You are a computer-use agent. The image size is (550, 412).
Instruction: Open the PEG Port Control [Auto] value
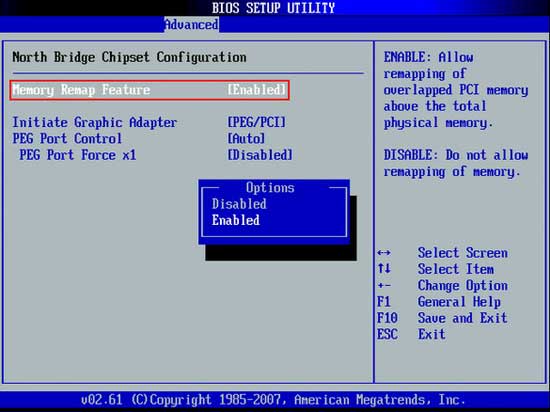tap(246, 139)
